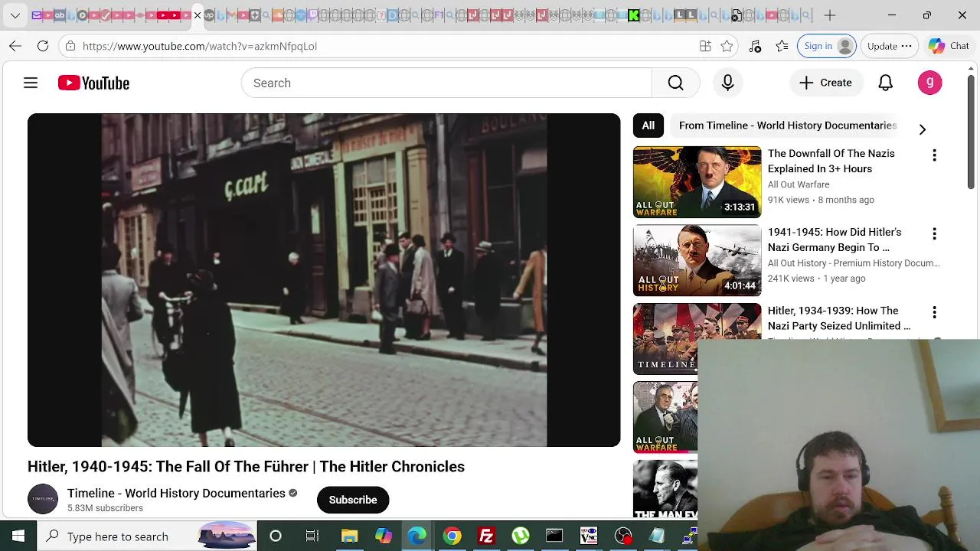
Task: Reload the page with the refresh icon
Action: coord(43,46)
